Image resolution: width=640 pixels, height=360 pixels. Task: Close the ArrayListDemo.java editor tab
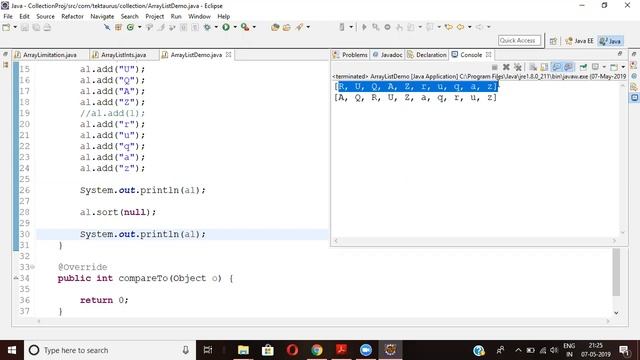coord(229,55)
